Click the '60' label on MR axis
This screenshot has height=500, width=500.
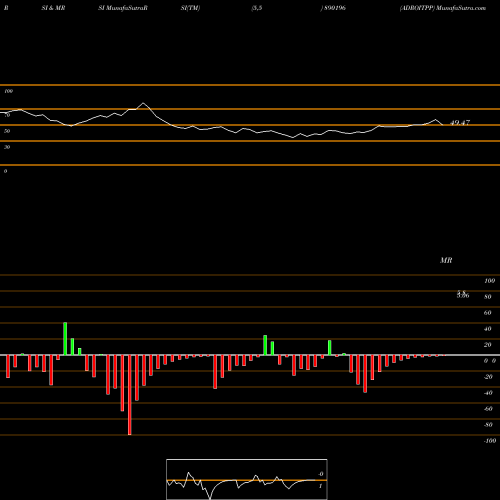(488, 313)
